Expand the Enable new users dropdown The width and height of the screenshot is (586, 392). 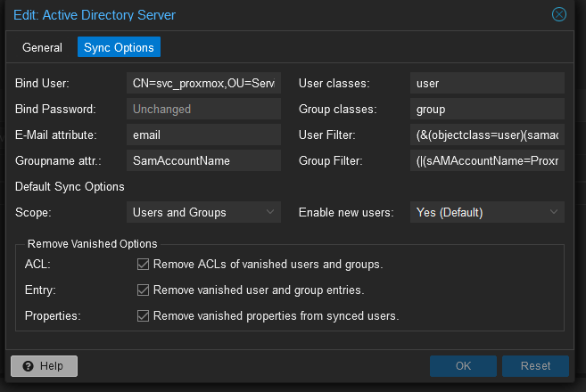tap(487, 212)
